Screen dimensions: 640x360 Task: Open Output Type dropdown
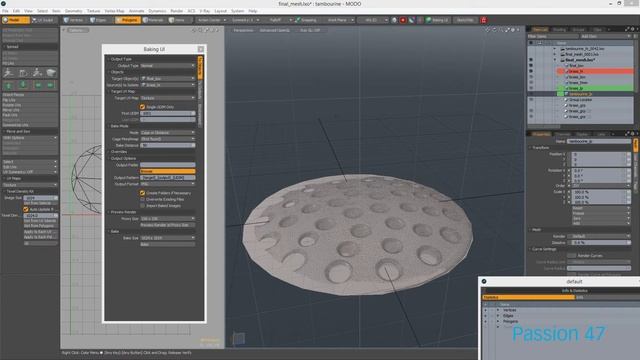(168, 65)
